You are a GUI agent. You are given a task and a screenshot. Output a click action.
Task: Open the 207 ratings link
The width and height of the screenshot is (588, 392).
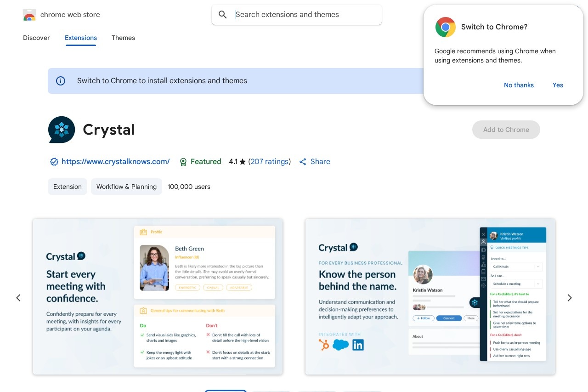tap(270, 162)
